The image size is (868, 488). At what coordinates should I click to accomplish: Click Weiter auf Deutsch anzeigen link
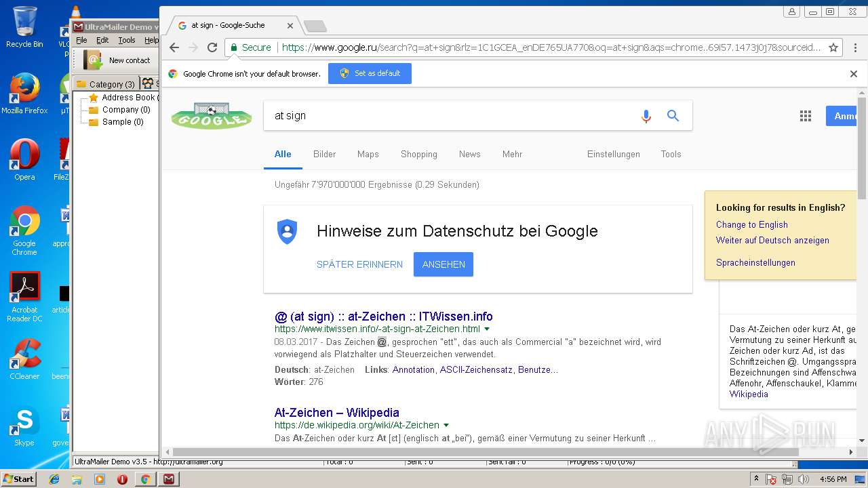pos(772,241)
